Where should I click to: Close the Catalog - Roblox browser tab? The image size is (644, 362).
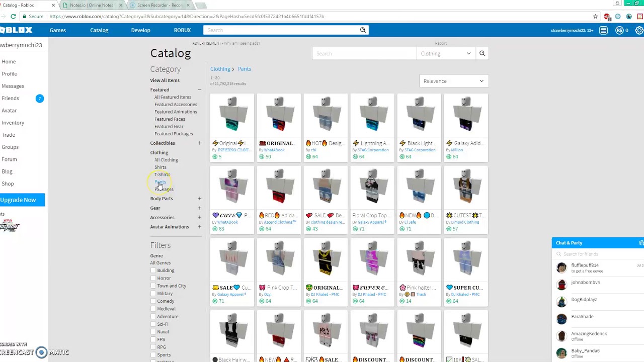(x=53, y=5)
